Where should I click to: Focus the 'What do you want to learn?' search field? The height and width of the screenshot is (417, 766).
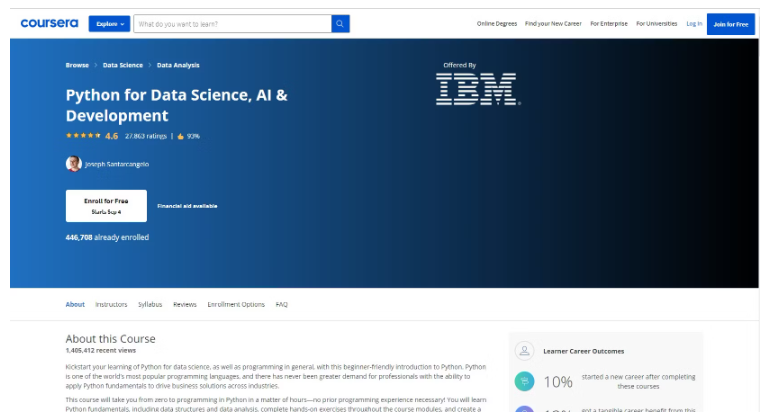pyautogui.click(x=233, y=24)
